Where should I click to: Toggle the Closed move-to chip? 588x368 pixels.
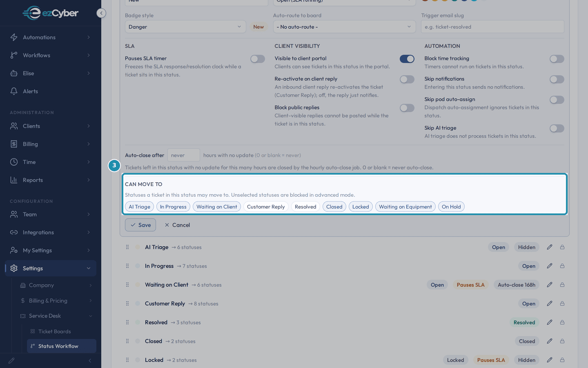[x=334, y=206]
